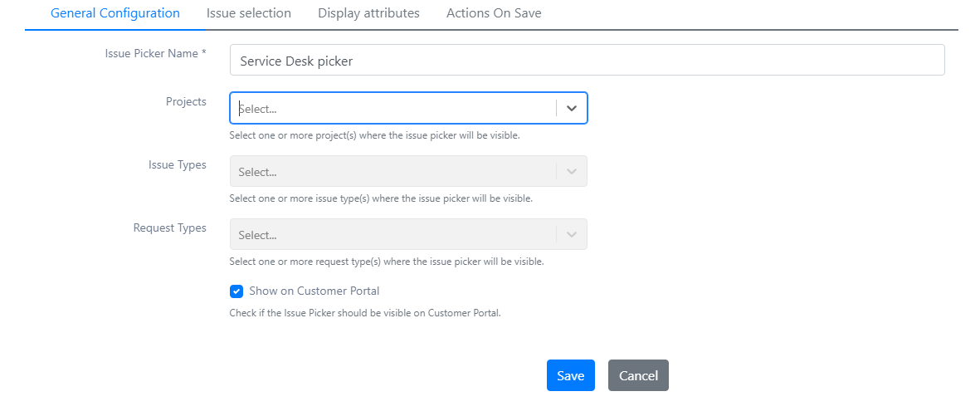
Task: Save the issue picker configuration
Action: click(571, 375)
